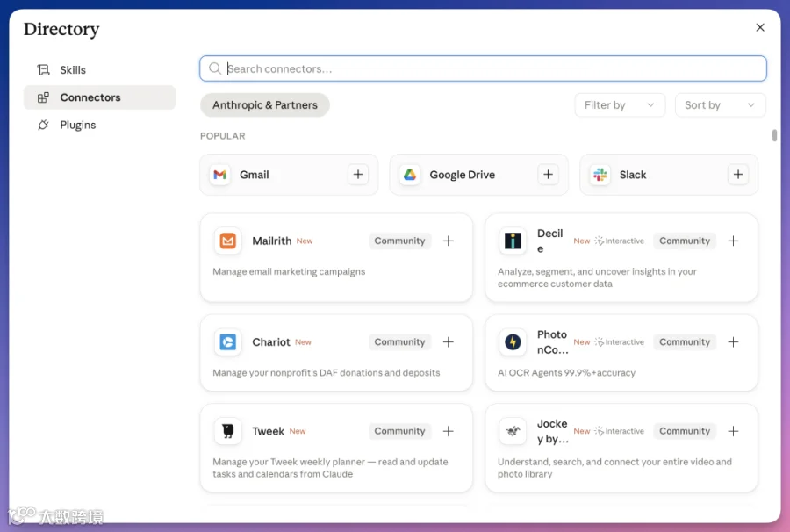Open the Filter by dropdown

[620, 105]
